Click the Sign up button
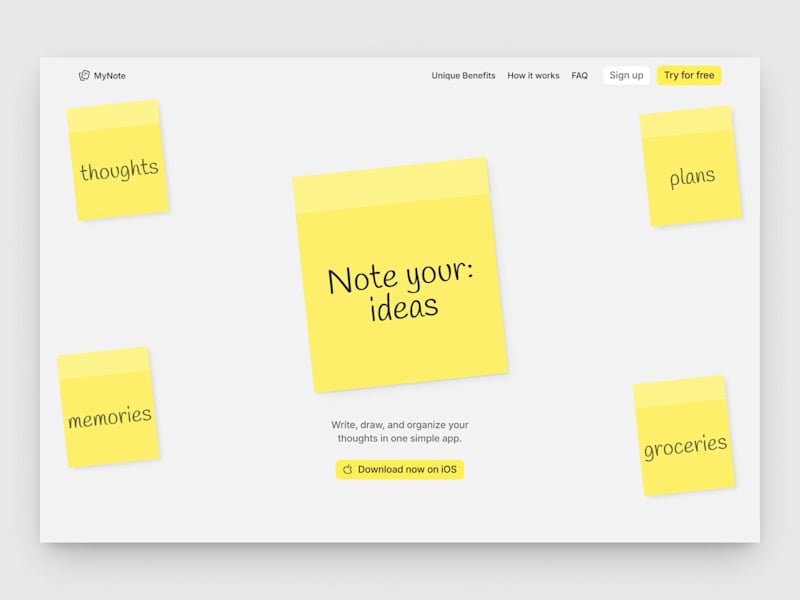Screen dimensions: 800x600 pos(626,76)
